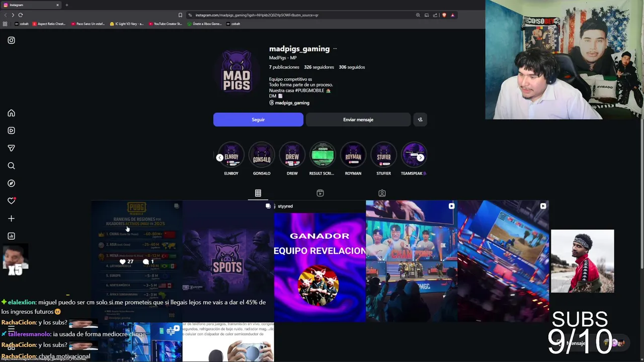The image size is (644, 362).
Task: Switch to Reels profile tab
Action: pyautogui.click(x=320, y=193)
